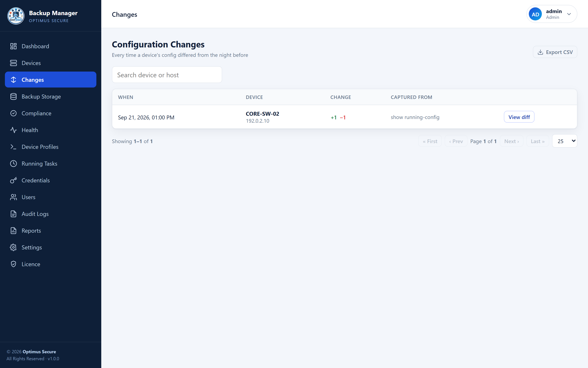Click the +1 added lines count

(334, 118)
